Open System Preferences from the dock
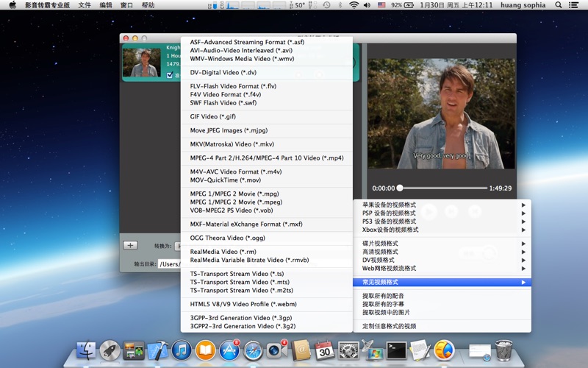This screenshot has height=368, width=588. click(x=348, y=350)
